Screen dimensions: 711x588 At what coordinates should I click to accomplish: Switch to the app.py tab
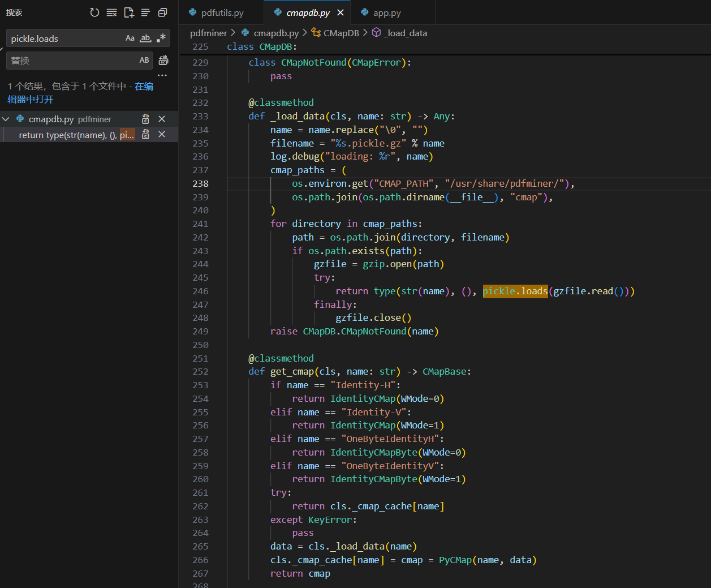click(387, 12)
